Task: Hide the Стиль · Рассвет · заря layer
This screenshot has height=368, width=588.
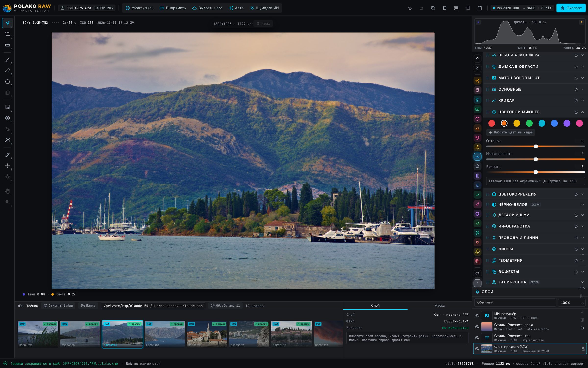Action: click(477, 327)
